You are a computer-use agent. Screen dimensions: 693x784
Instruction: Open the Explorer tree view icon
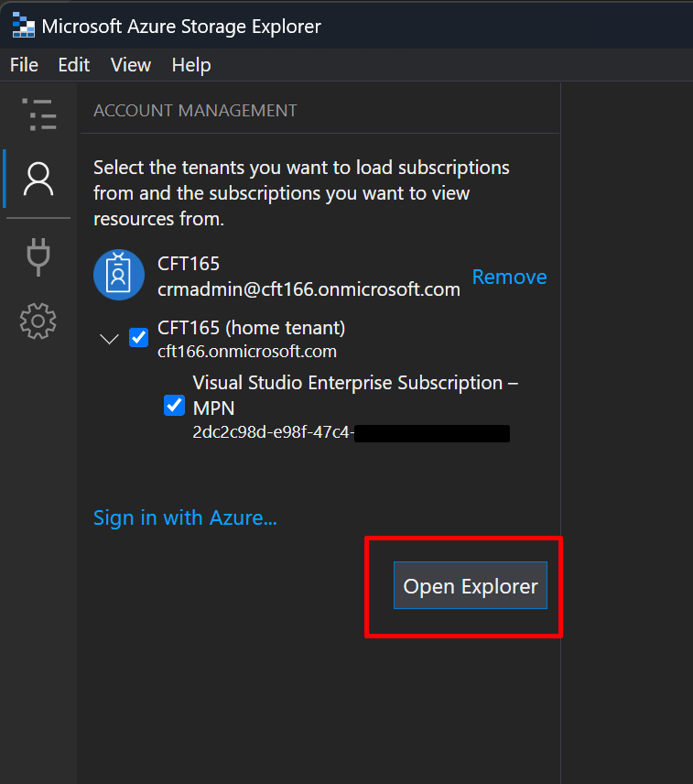coord(39,114)
